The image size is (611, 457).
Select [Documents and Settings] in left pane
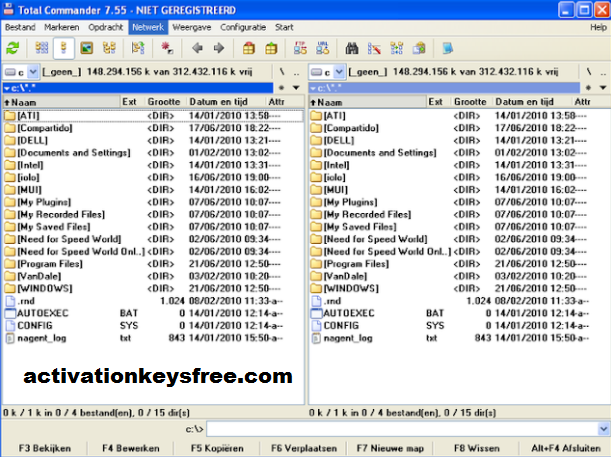(153, 153)
